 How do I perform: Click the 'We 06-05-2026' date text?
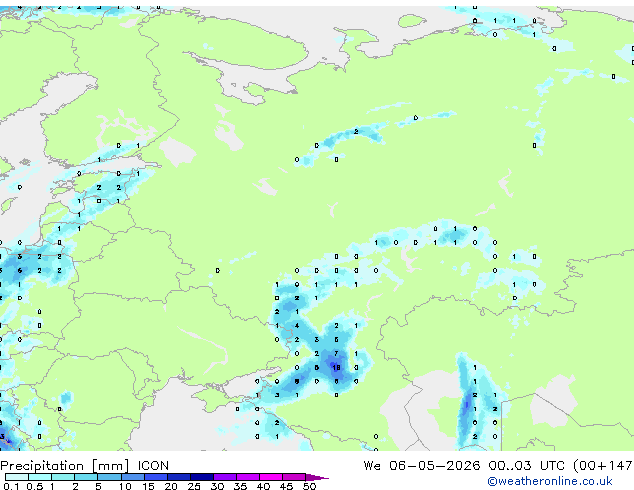point(422,466)
